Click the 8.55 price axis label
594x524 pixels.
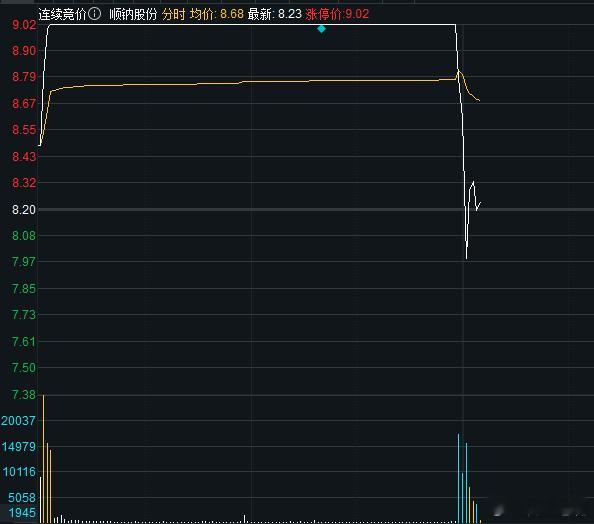(x=24, y=130)
